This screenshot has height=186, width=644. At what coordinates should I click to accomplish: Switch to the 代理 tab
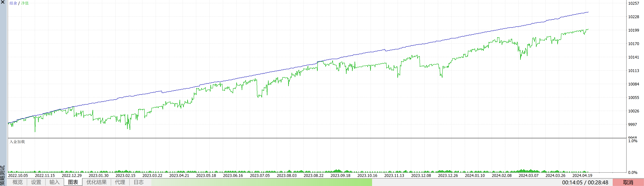point(120,182)
